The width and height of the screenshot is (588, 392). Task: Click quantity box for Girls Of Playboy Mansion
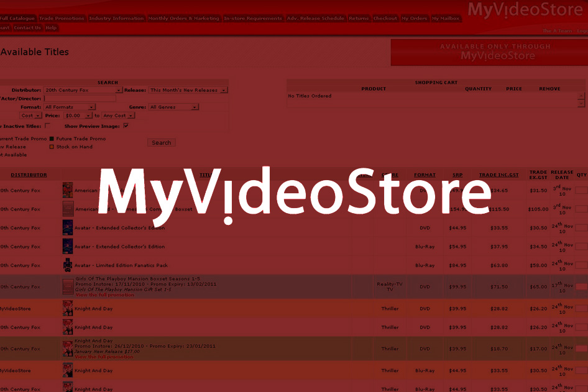[x=581, y=287]
